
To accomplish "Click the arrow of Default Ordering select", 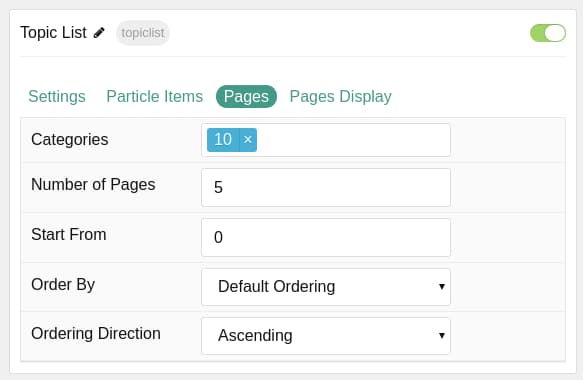I will [x=442, y=287].
